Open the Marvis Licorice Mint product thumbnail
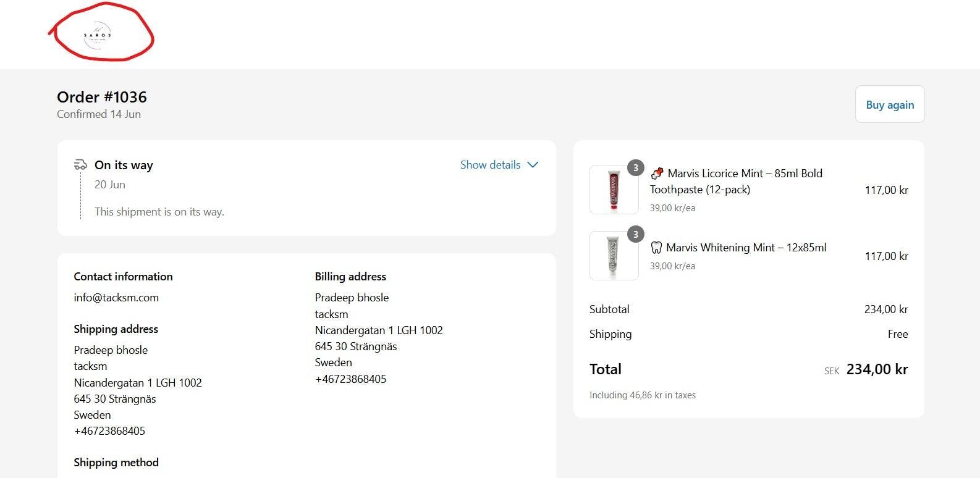 click(x=614, y=190)
